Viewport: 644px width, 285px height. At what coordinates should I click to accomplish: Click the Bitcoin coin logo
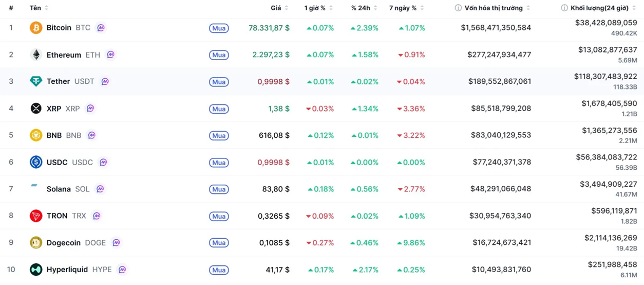click(36, 28)
